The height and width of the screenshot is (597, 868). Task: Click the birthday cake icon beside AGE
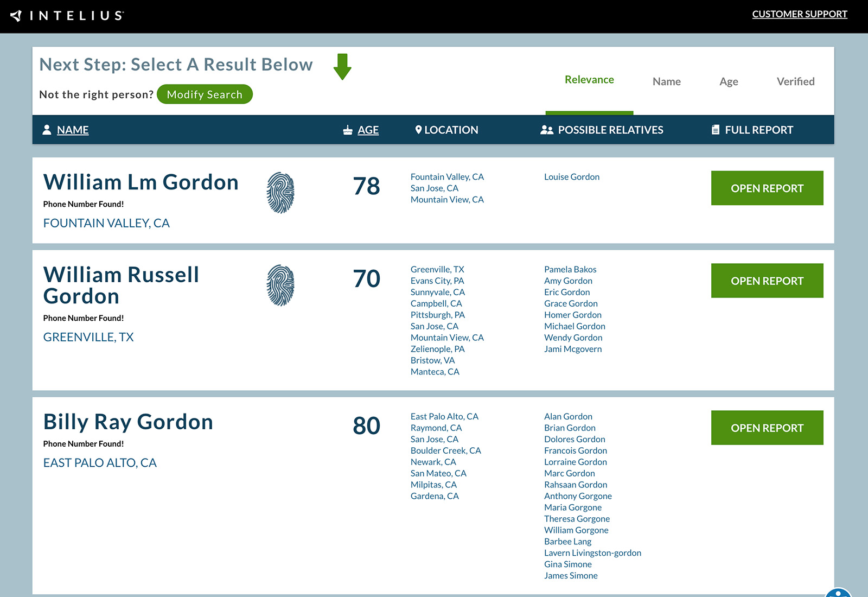[x=348, y=130]
